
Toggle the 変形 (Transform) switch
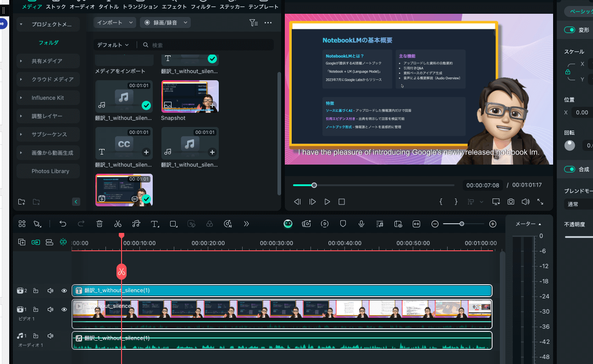pos(570,30)
